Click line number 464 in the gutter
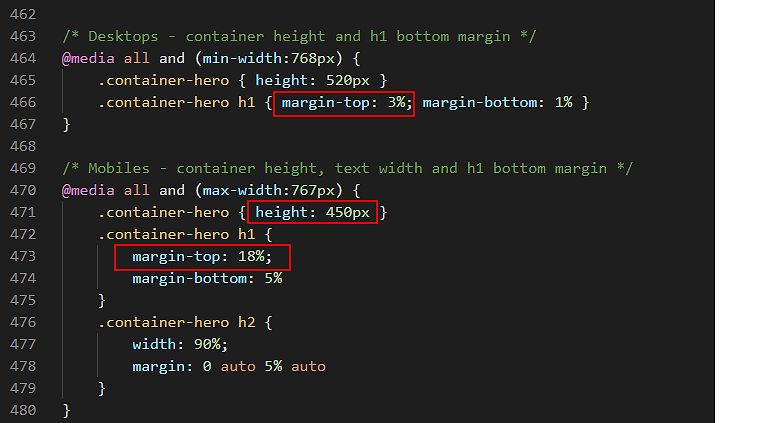This screenshot has height=423, width=760. pyautogui.click(x=23, y=59)
